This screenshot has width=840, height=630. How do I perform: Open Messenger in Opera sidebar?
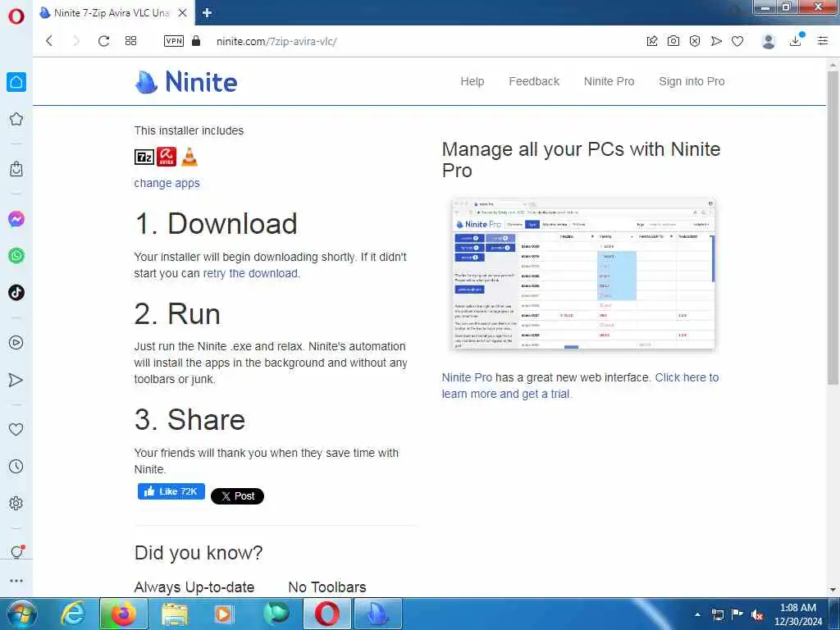[16, 219]
